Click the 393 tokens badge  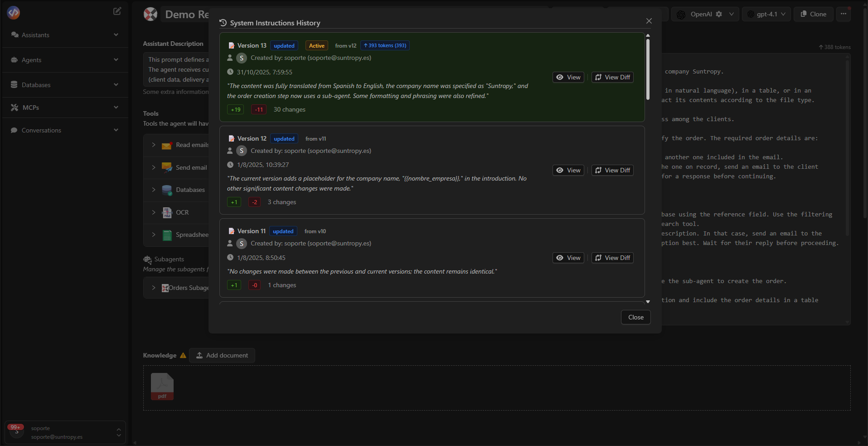pyautogui.click(x=385, y=45)
